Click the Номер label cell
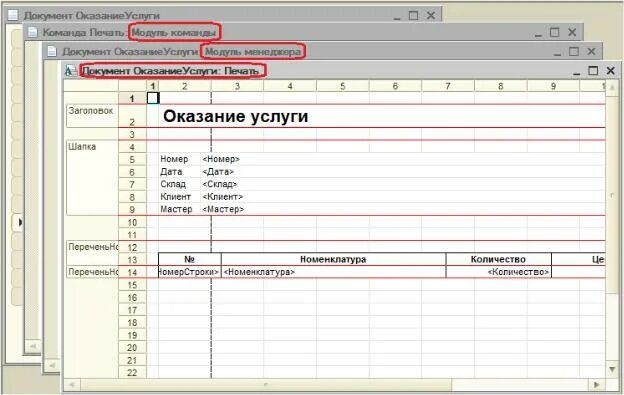624x395 pixels. coord(174,159)
